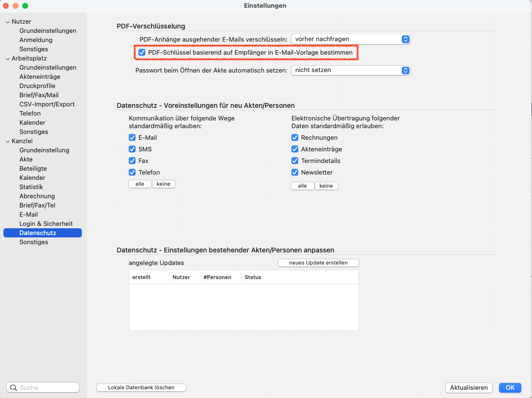Confirm settings with the OK button
Viewport: 532px width, 398px height.
click(x=510, y=388)
